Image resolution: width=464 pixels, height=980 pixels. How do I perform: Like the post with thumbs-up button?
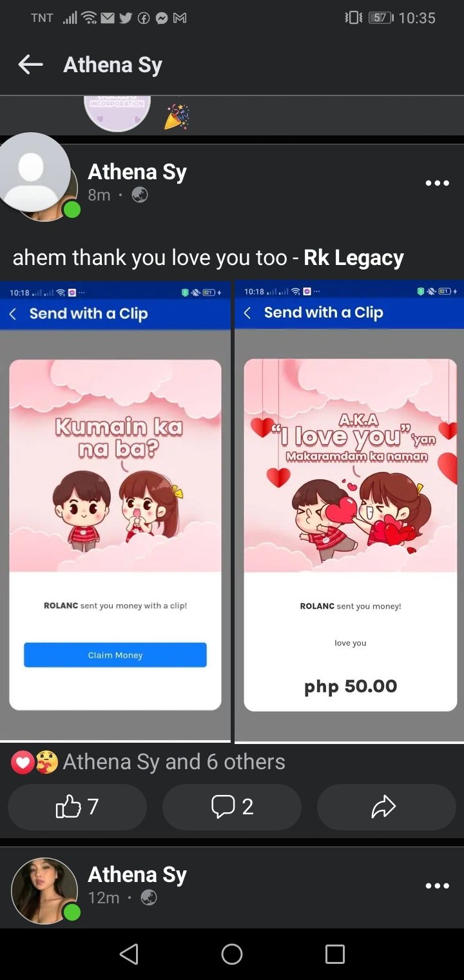(77, 807)
